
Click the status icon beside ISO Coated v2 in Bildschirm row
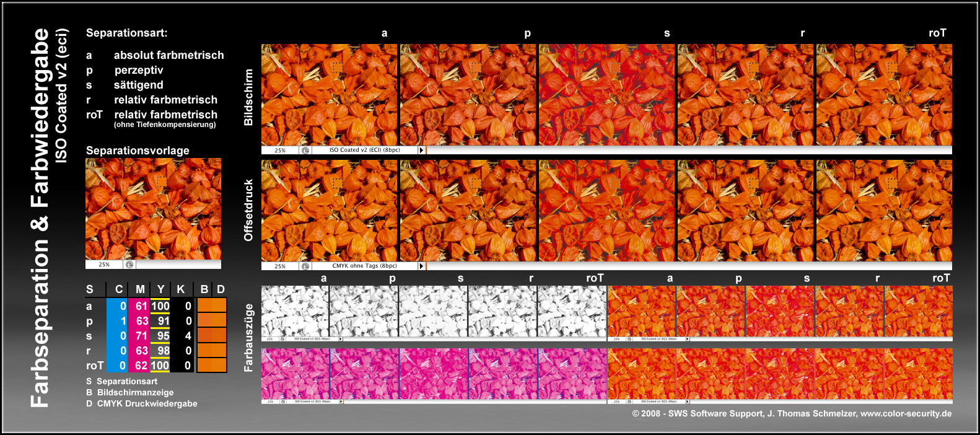305,150
